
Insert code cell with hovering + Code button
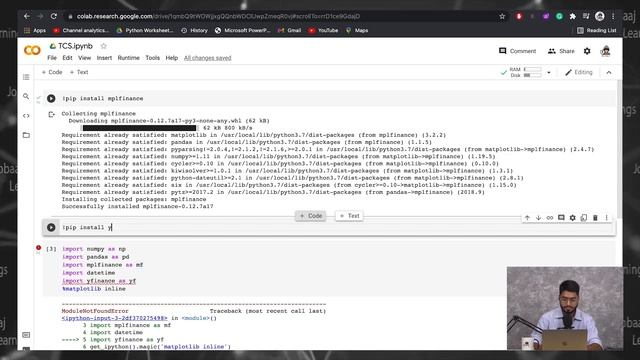[x=311, y=216]
